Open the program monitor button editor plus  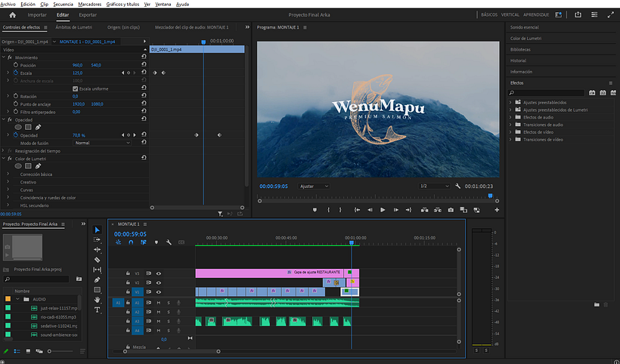(x=497, y=210)
